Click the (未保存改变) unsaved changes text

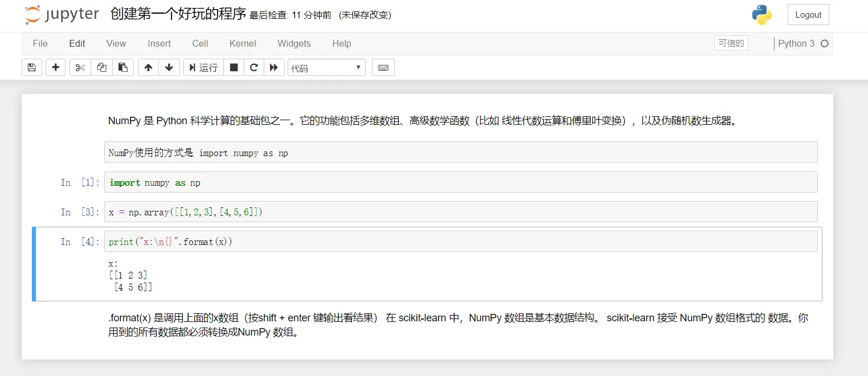click(365, 15)
